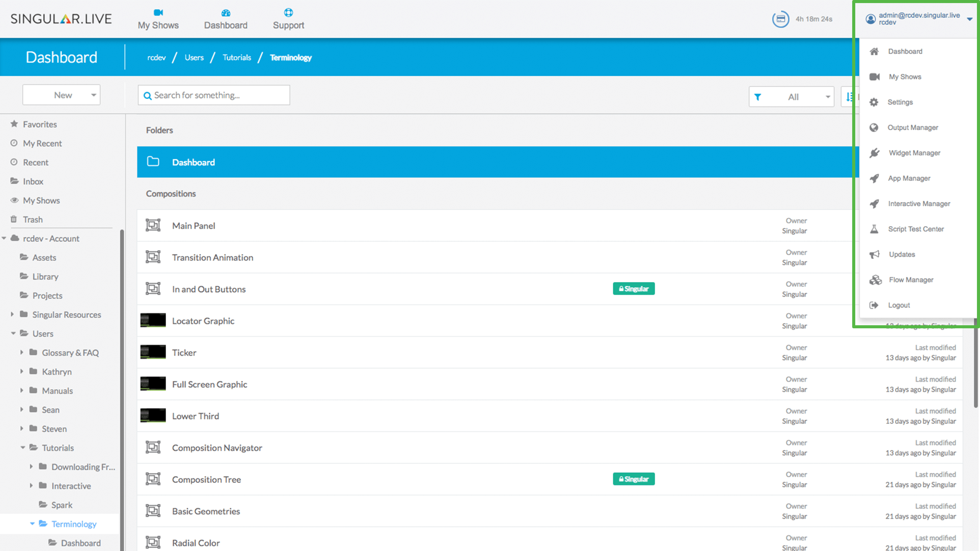Open the New dropdown button
980x551 pixels.
click(x=62, y=95)
